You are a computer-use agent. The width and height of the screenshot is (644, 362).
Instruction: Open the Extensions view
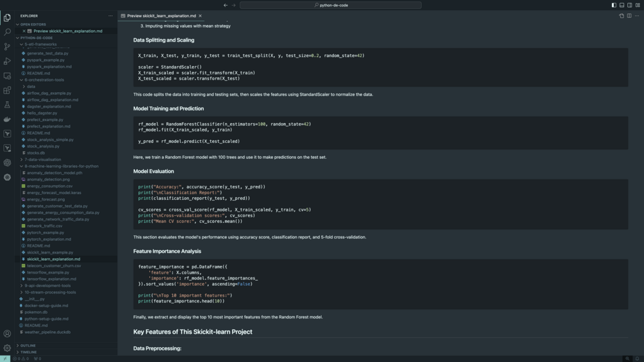point(7,91)
